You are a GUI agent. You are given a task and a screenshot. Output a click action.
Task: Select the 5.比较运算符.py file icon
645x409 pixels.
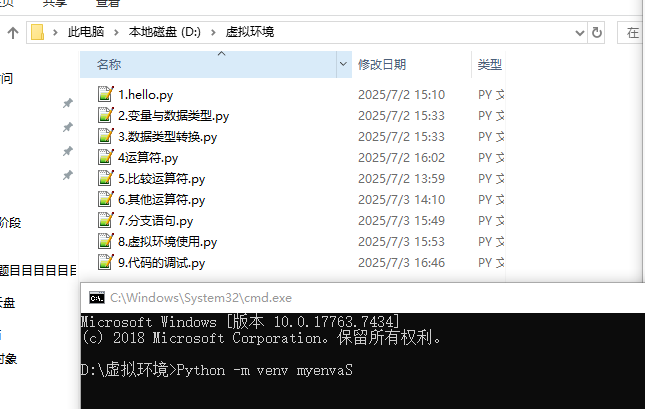(106, 178)
